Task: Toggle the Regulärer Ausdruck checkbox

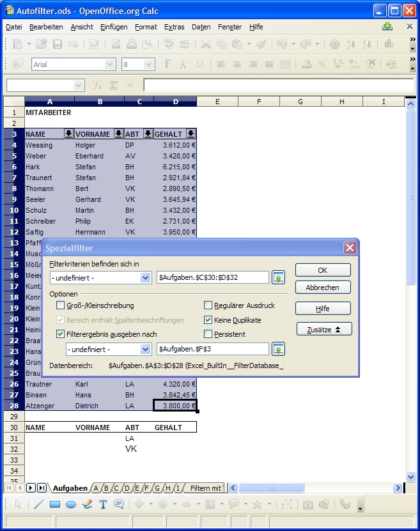Action: (208, 305)
